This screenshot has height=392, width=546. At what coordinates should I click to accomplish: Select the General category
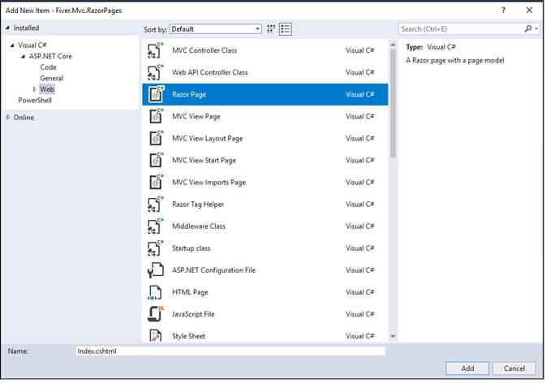52,79
